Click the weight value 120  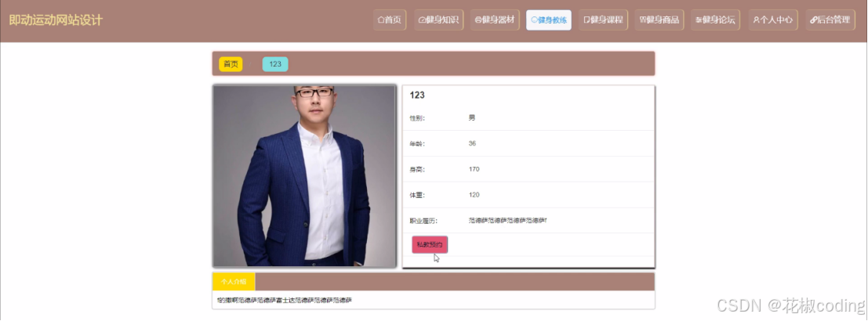click(474, 195)
